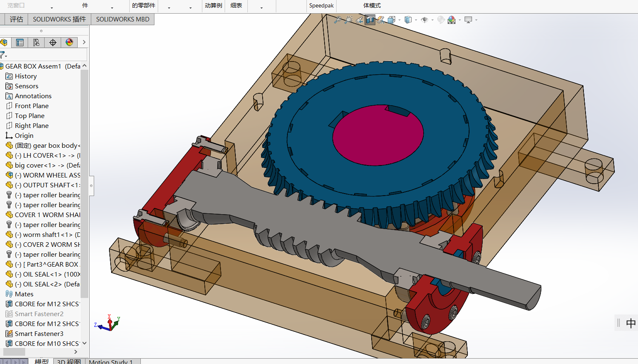The width and height of the screenshot is (638, 364).
Task: Click the Mates folder in the tree
Action: pos(24,294)
